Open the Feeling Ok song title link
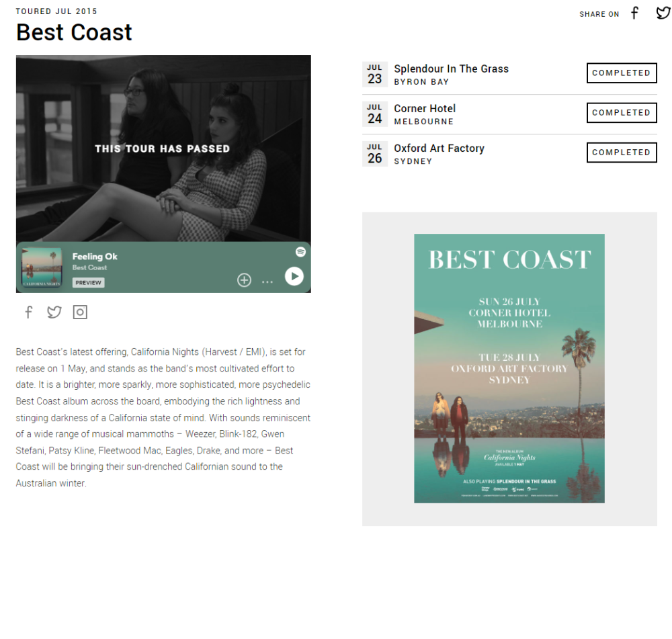The height and width of the screenshot is (639, 672). pos(95,256)
